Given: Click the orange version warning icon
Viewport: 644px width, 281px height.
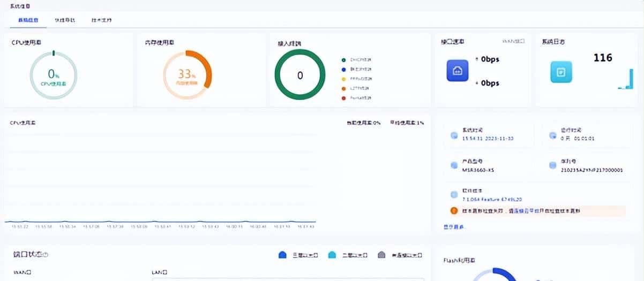Looking at the screenshot, I should pos(454,211).
